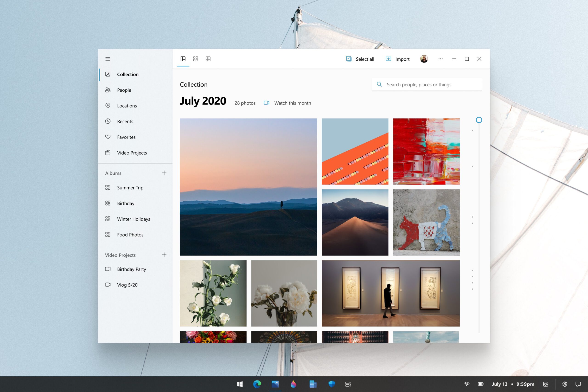Open the Summer Trip album
The width and height of the screenshot is (588, 392).
130,188
